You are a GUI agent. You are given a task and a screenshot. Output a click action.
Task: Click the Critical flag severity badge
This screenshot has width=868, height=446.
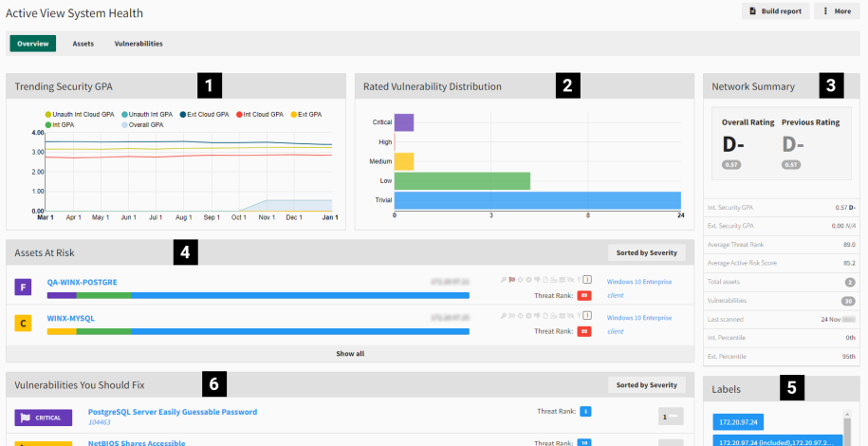[x=44, y=418]
